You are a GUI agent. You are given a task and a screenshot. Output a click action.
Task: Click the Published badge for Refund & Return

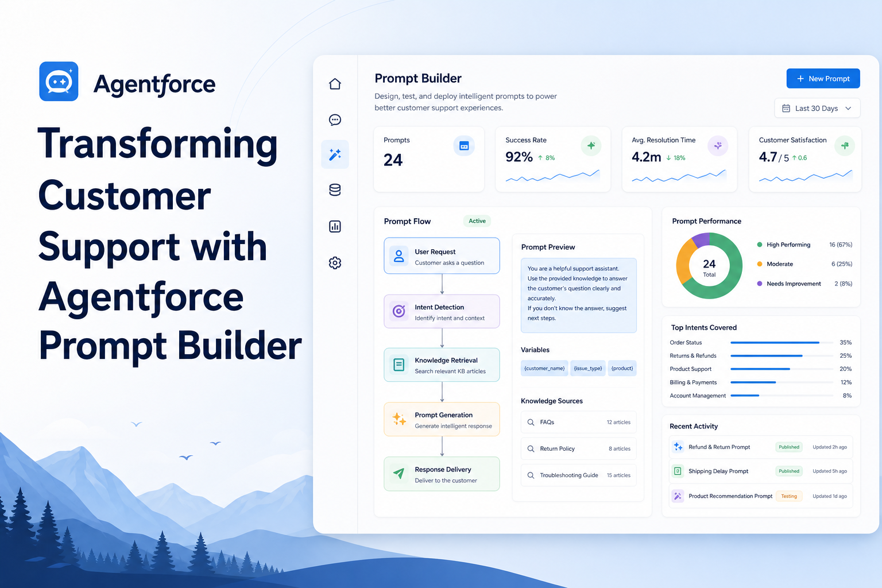789,447
